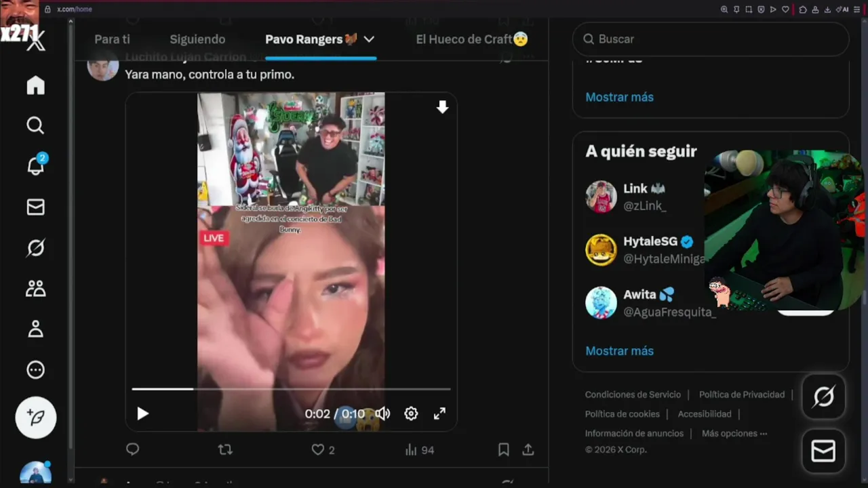View tweet analytics showing 94 views
Screen dimensions: 868x488
(419, 449)
